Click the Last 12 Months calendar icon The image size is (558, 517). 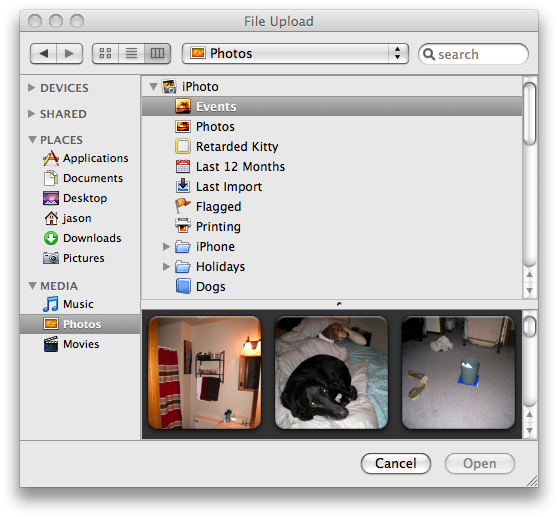click(x=183, y=167)
